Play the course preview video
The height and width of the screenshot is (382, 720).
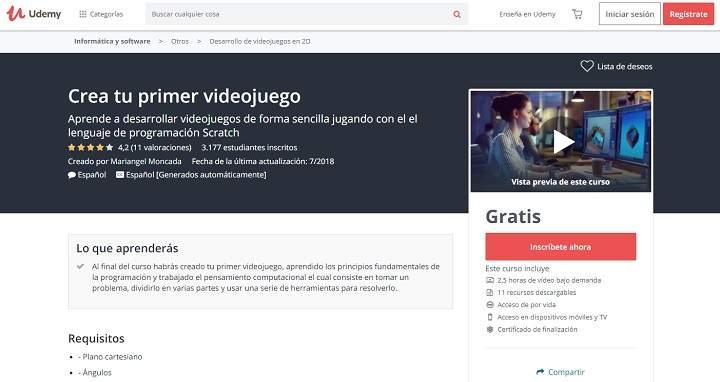click(563, 141)
